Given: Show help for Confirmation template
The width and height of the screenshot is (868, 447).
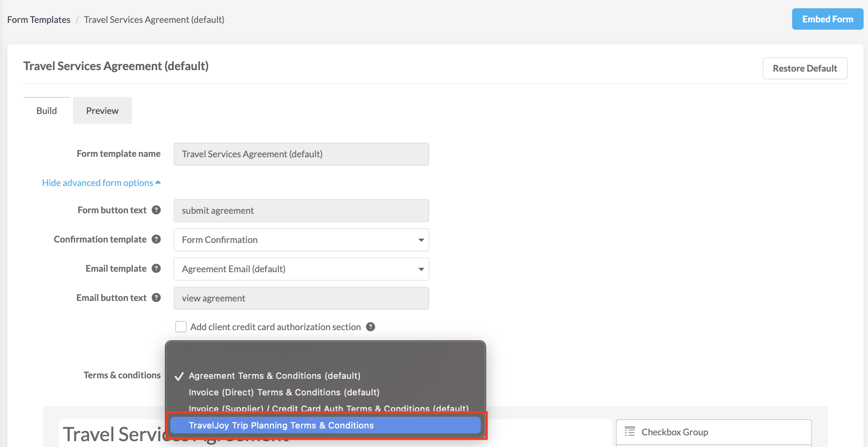Looking at the screenshot, I should coord(156,239).
